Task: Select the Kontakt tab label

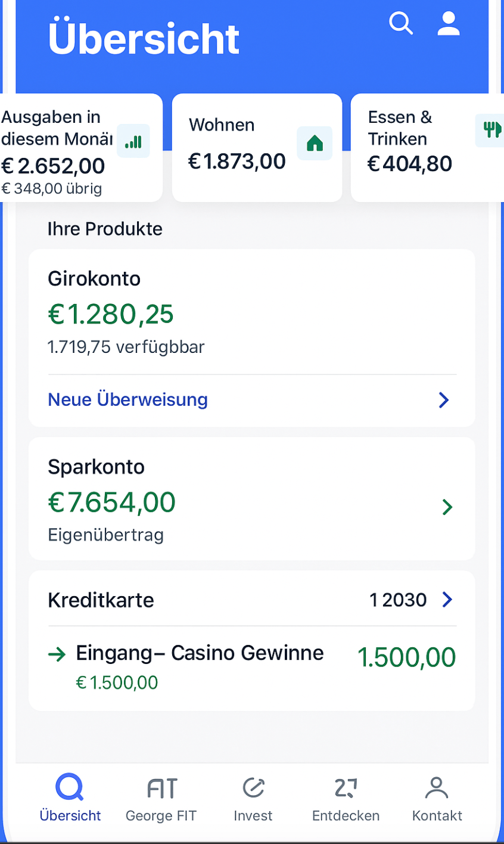Action: [437, 815]
